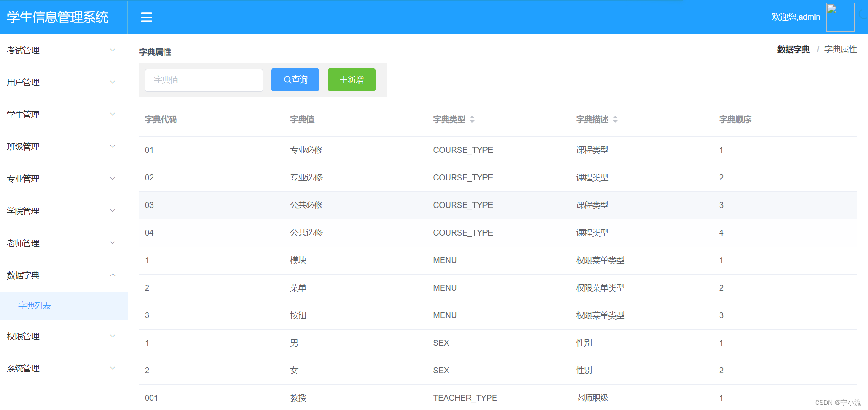This screenshot has width=868, height=410.
Task: Open the admin avatar image
Action: pos(840,17)
